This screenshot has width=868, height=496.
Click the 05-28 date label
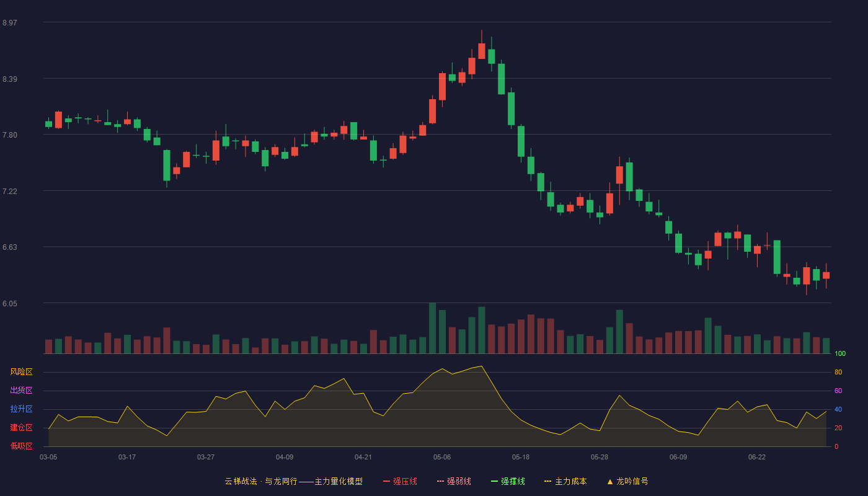click(x=600, y=457)
